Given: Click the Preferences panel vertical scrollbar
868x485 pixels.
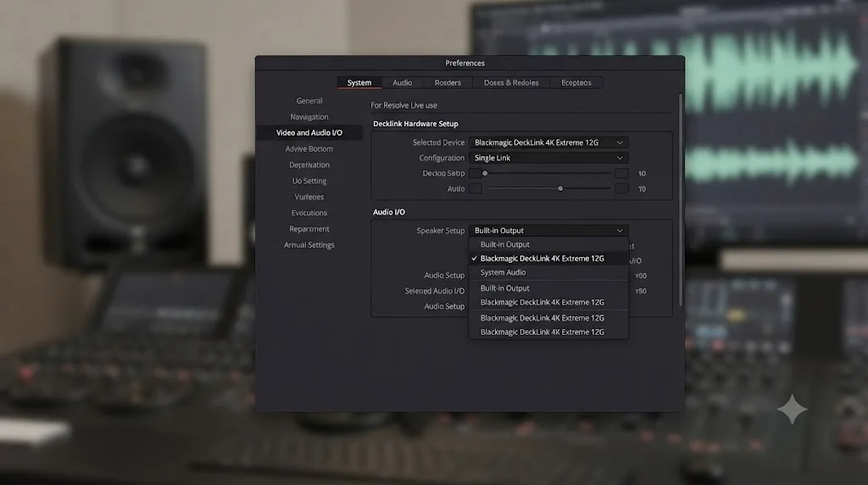Looking at the screenshot, I should (x=681, y=199).
